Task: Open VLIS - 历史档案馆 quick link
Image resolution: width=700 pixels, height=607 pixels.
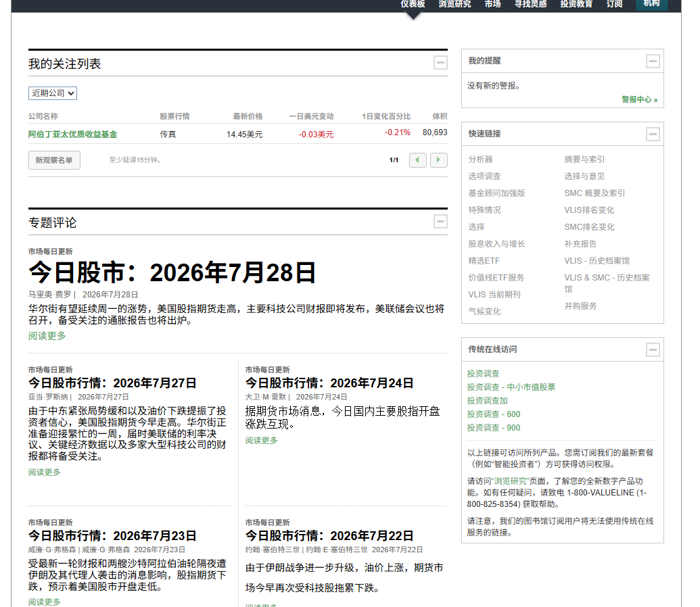Action: coord(597,261)
